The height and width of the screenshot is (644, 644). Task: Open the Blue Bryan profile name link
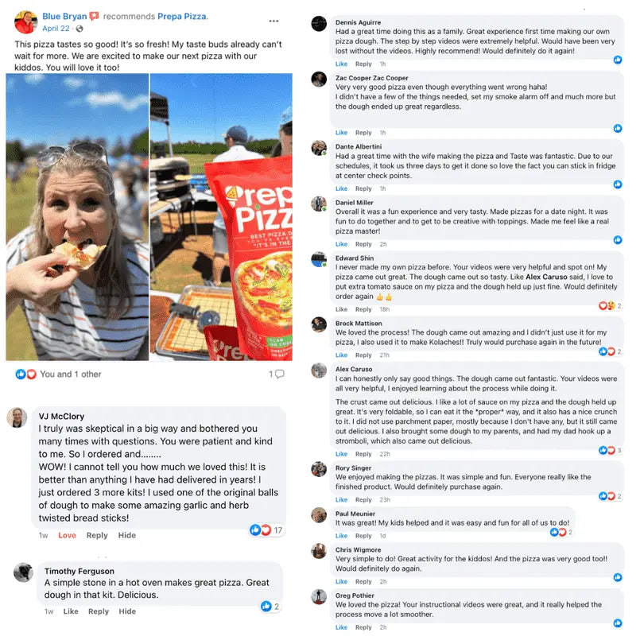tap(64, 17)
